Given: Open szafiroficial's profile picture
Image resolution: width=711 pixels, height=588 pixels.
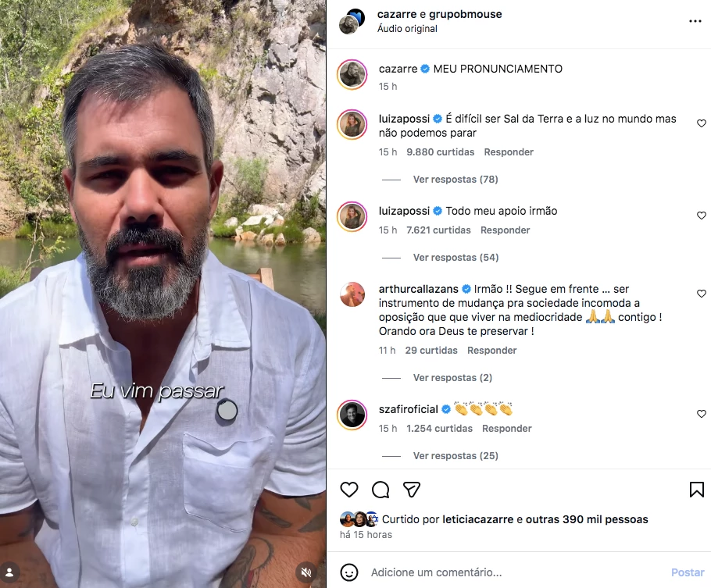Looking at the screenshot, I should [352, 415].
